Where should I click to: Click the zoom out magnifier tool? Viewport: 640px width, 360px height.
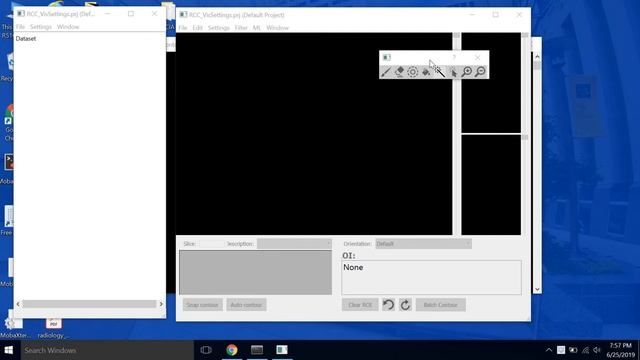(480, 72)
